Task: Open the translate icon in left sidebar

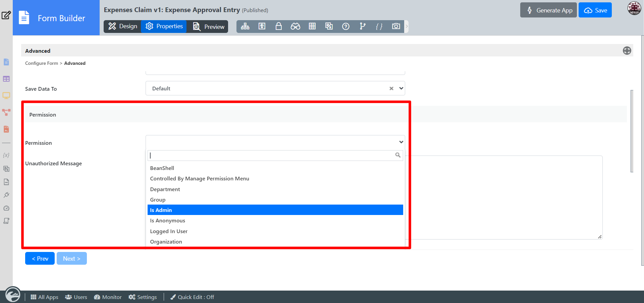Action: click(6, 169)
